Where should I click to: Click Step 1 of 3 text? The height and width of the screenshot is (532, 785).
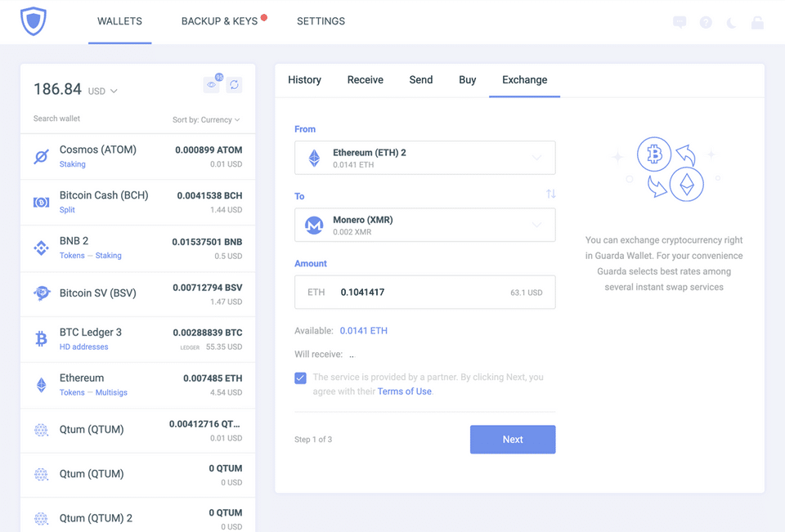tap(313, 440)
